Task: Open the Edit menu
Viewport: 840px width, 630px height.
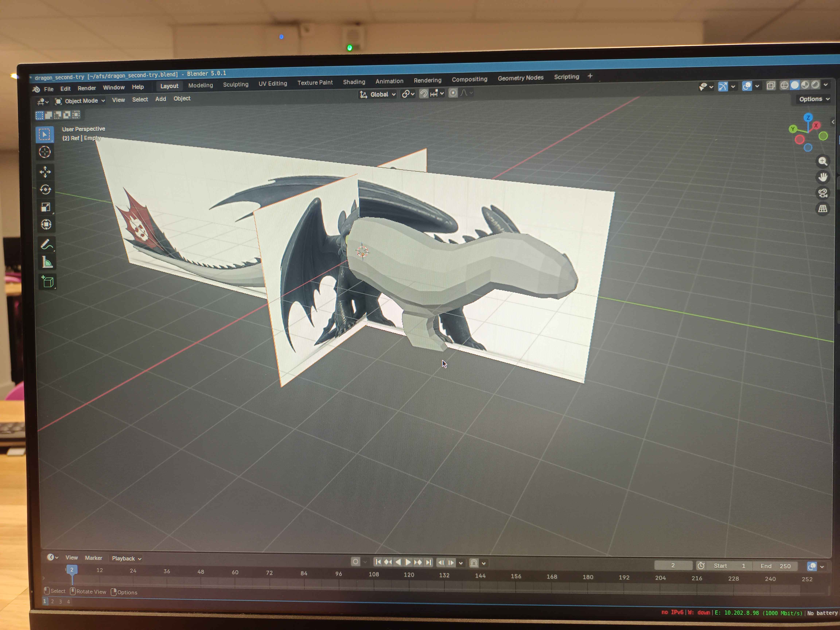Action: pyautogui.click(x=65, y=88)
